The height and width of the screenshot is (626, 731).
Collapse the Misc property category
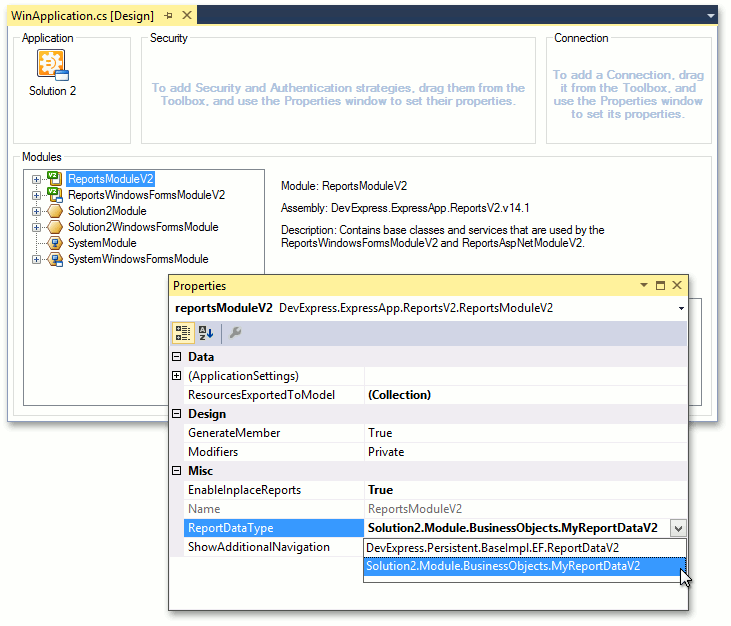pyautogui.click(x=177, y=470)
